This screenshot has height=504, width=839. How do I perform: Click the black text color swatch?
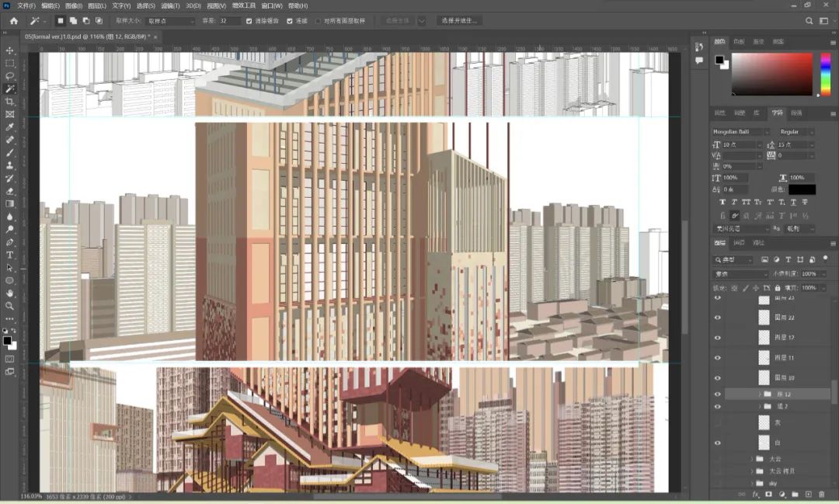point(802,189)
